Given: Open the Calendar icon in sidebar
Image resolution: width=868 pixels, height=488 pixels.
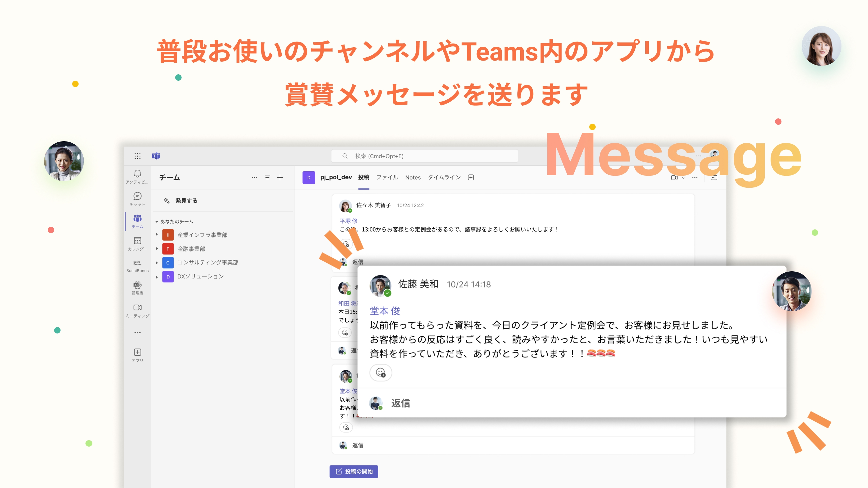Looking at the screenshot, I should (x=137, y=241).
